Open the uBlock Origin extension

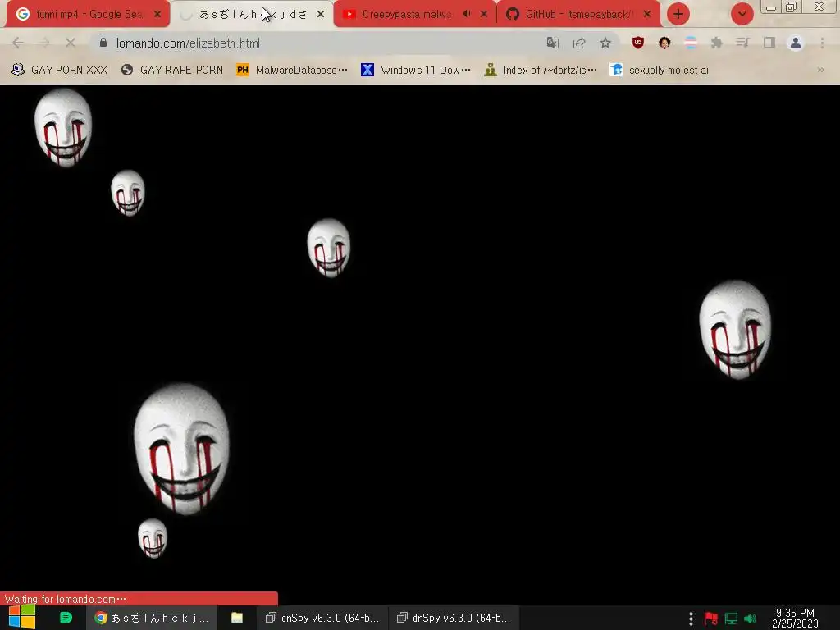pos(637,43)
